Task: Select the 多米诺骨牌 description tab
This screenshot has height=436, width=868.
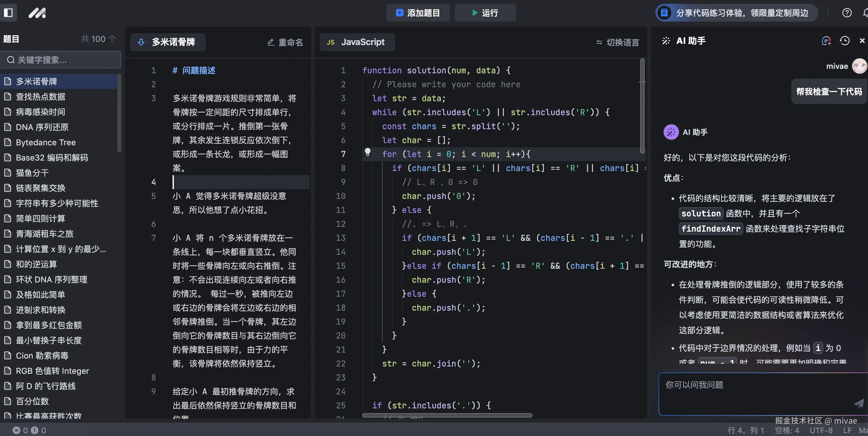Action: tap(168, 42)
